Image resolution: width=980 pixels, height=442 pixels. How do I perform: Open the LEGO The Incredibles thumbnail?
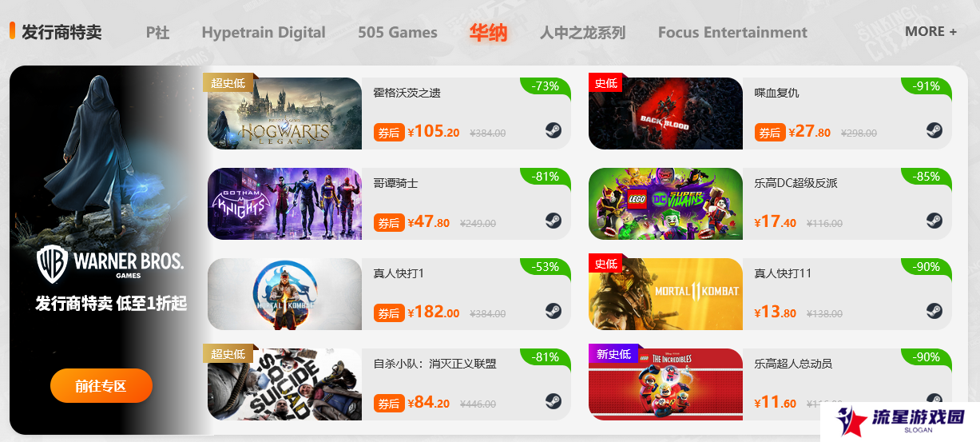point(666,384)
